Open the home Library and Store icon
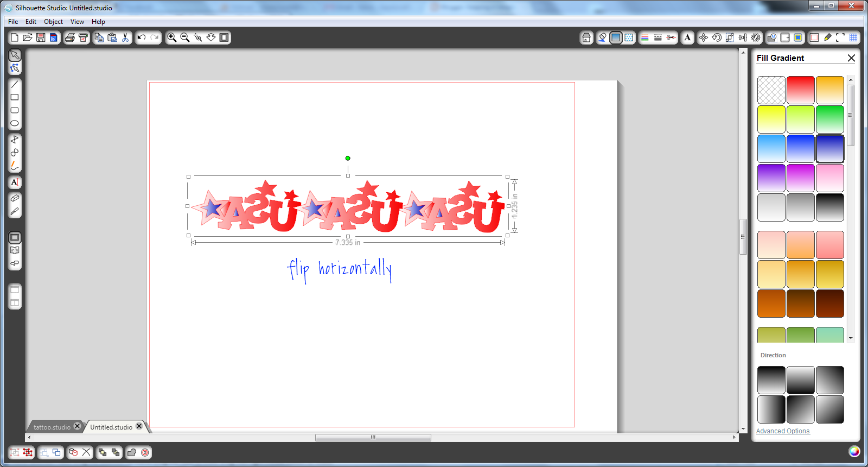Screen dimensions: 868x467 [x=586, y=37]
